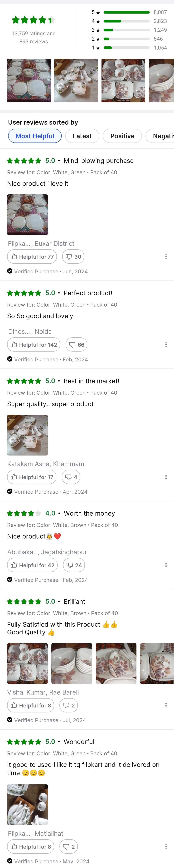Expand options for Vishal Kumar's review
Image resolution: width=174 pixels, height=868 pixels.
[166, 705]
